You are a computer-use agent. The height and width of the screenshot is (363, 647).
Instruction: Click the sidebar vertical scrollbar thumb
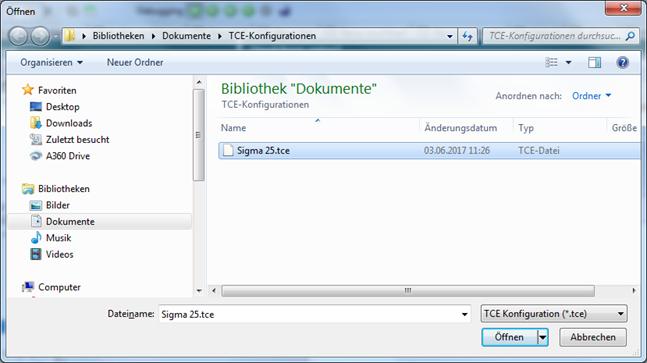click(x=199, y=135)
